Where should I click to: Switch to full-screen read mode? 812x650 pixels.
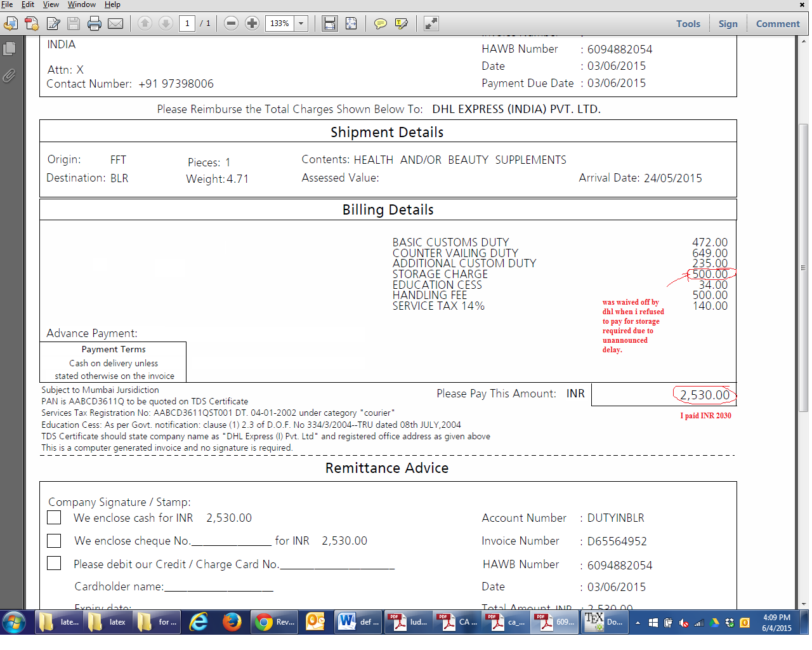(x=431, y=24)
